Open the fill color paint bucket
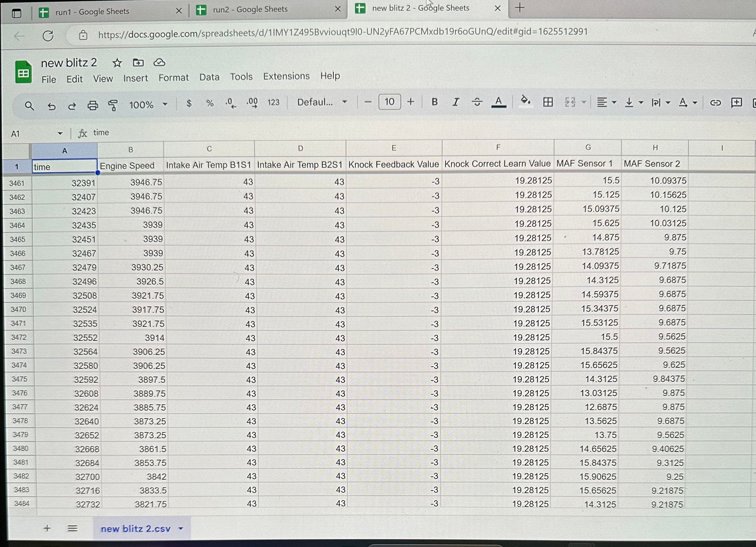This screenshot has height=547, width=756. tap(525, 101)
